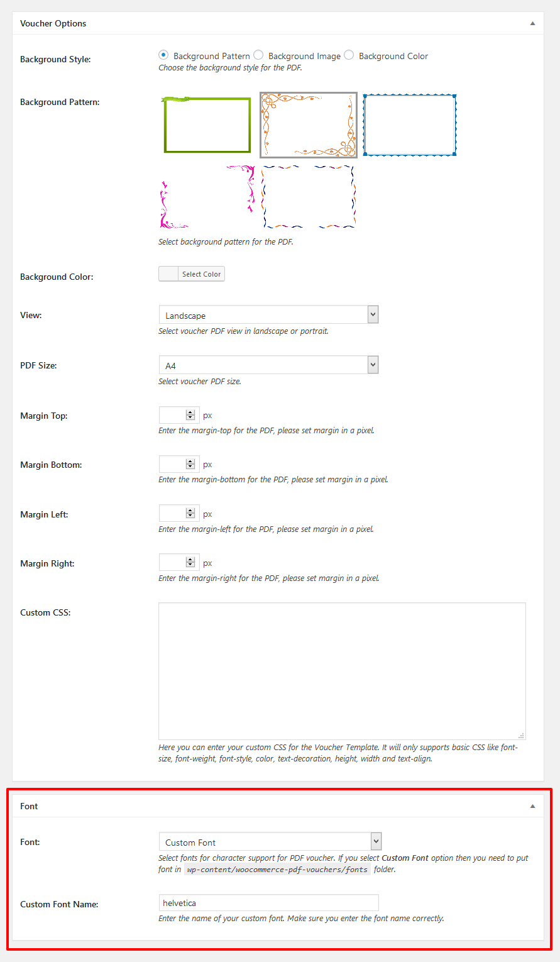The height and width of the screenshot is (962, 560).
Task: Focus the Custom Font Name field
Action: (268, 903)
